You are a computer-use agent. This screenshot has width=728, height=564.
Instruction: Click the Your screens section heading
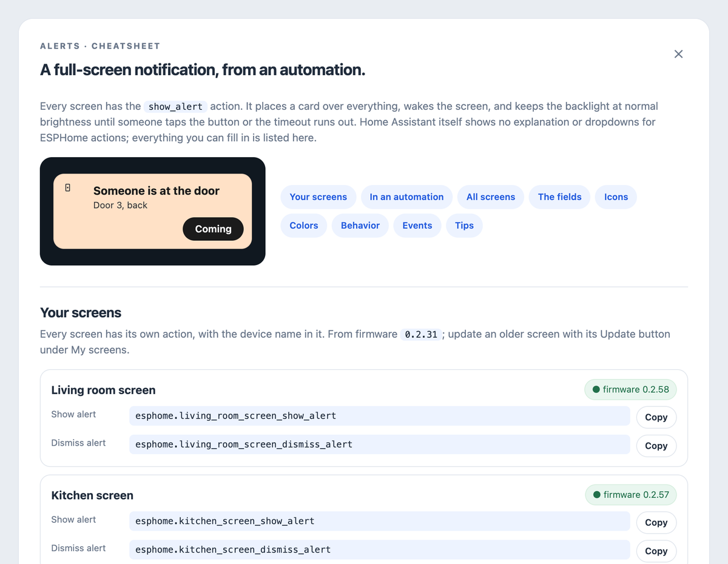[x=81, y=313]
